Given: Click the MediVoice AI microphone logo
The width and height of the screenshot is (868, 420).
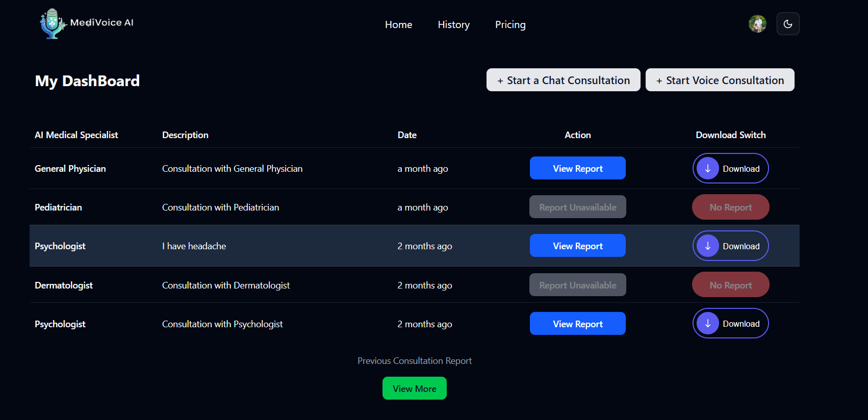Looking at the screenshot, I should [x=53, y=24].
